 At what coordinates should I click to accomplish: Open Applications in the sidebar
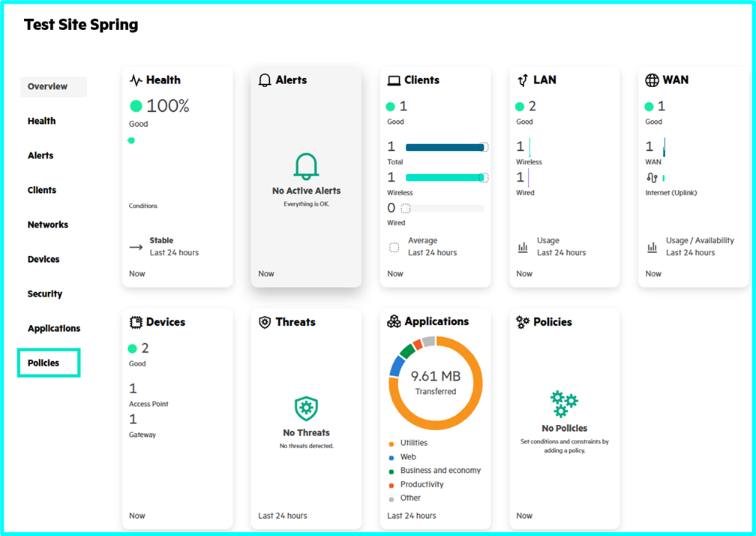pos(54,329)
